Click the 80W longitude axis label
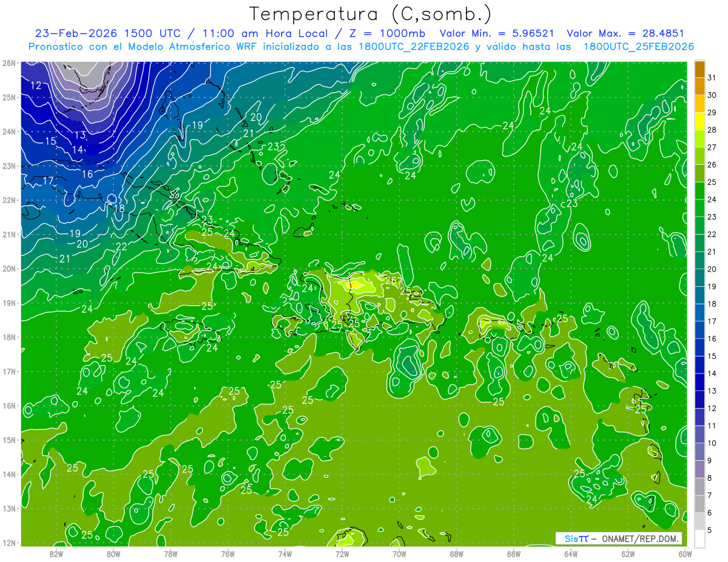The width and height of the screenshot is (728, 562). point(113,554)
